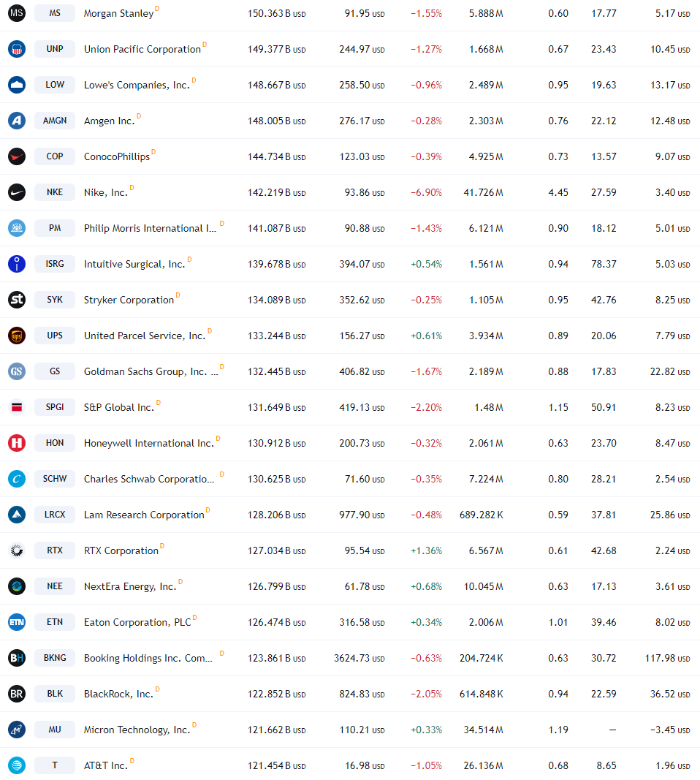
Task: Click the S&P Global logo icon
Action: tap(17, 407)
